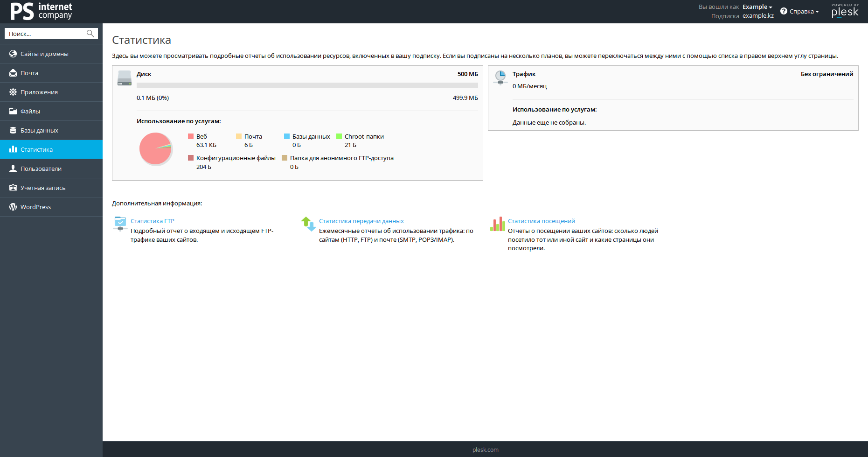Open the Пользователи section

[51, 169]
